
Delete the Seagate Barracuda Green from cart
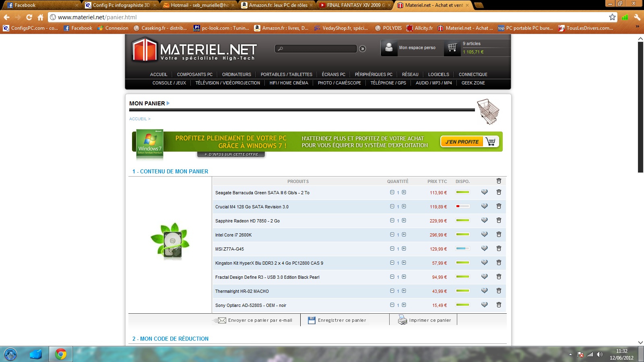499,192
